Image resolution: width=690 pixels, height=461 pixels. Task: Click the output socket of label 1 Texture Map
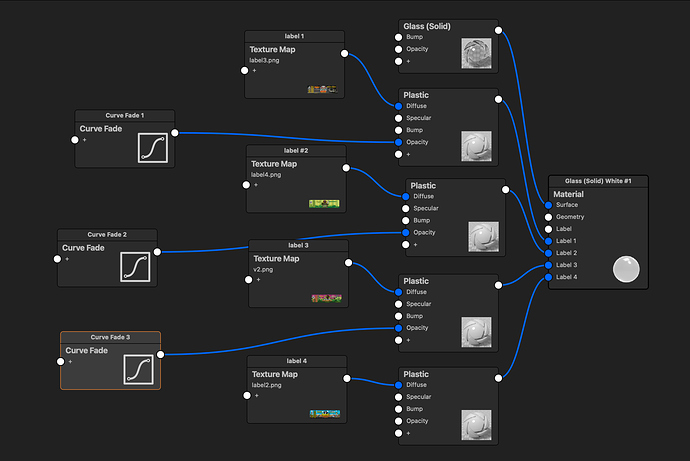(x=345, y=53)
